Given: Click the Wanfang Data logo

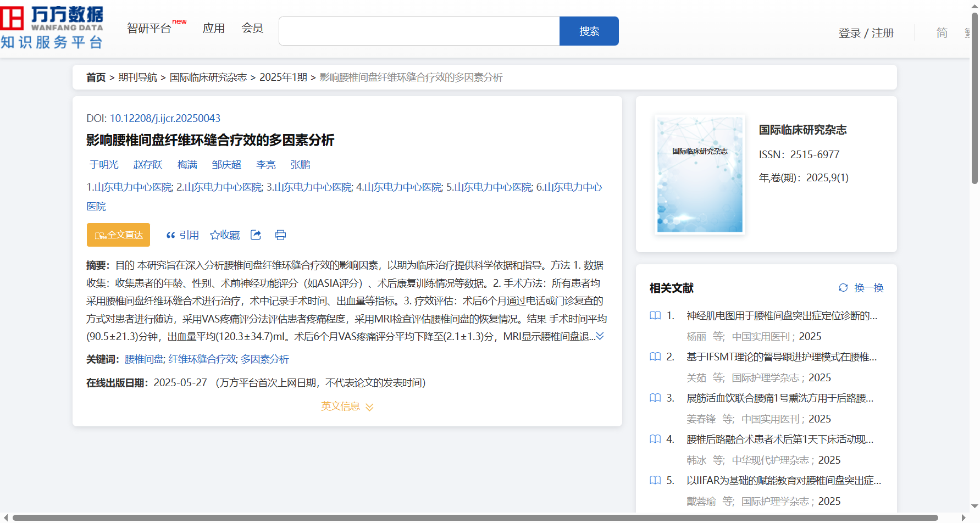Looking at the screenshot, I should 52,27.
